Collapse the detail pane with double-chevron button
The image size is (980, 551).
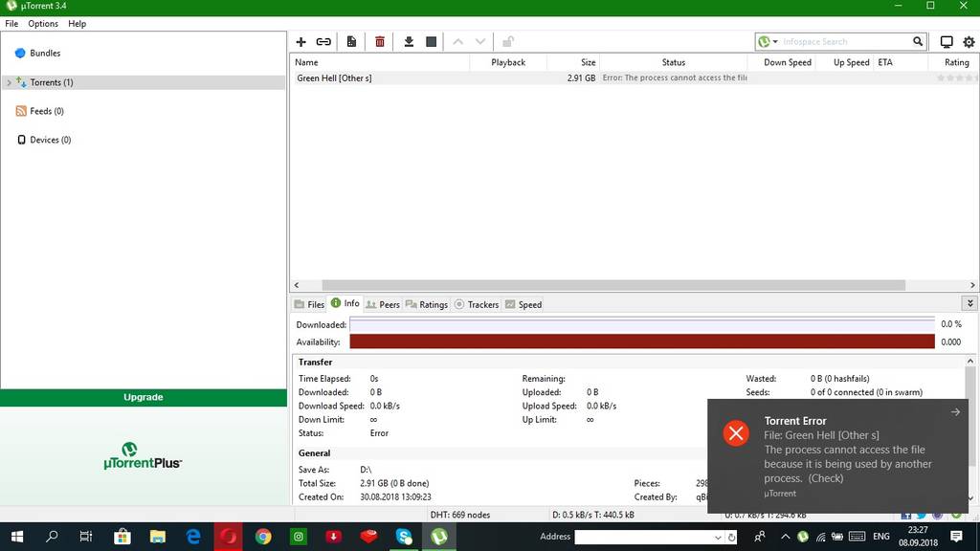(x=970, y=303)
